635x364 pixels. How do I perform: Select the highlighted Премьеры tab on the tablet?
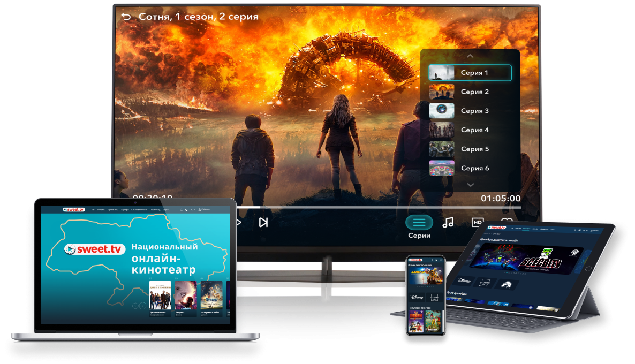tap(526, 229)
